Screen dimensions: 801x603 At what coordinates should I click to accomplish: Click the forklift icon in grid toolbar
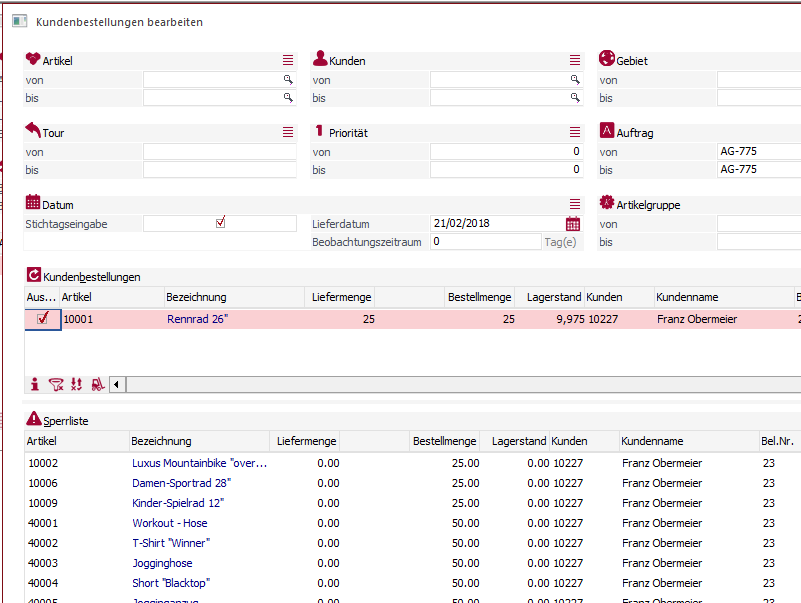coord(97,384)
